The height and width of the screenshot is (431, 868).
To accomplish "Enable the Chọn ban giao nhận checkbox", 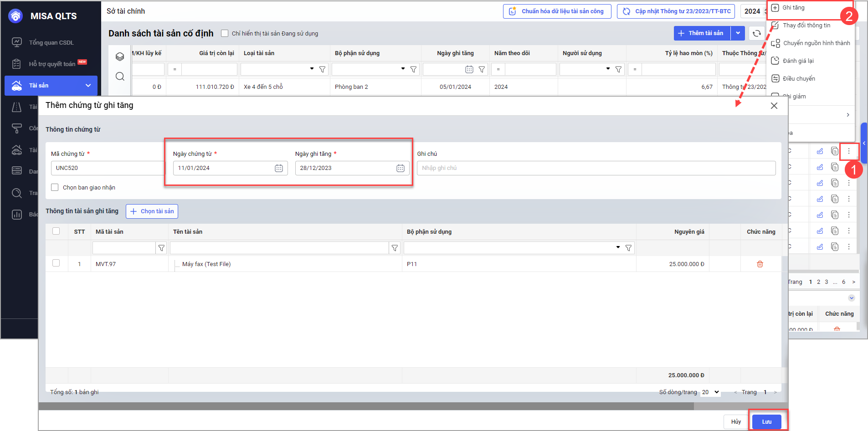I will pyautogui.click(x=55, y=187).
